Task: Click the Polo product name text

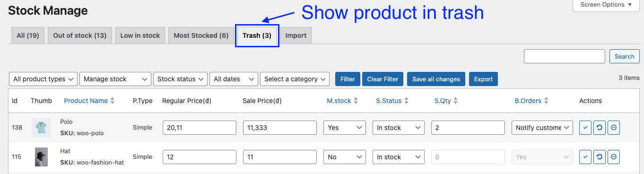Action: pos(66,122)
